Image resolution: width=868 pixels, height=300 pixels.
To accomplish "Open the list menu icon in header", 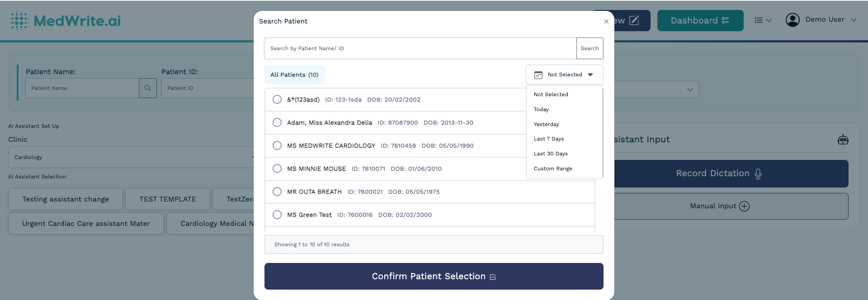I will point(762,20).
